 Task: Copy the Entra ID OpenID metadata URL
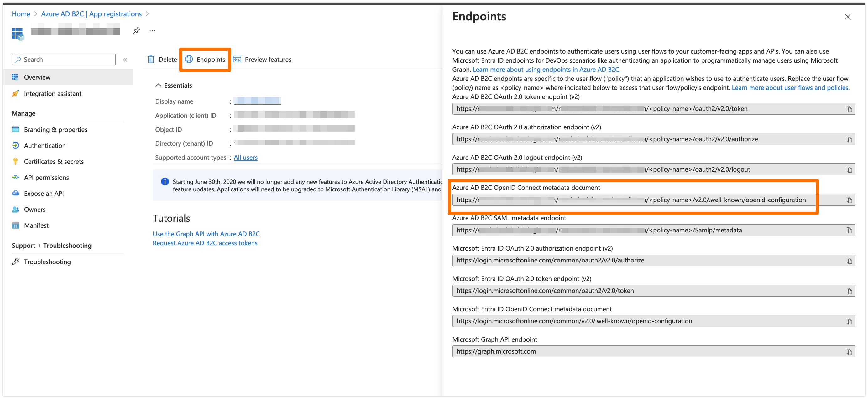[x=849, y=322]
